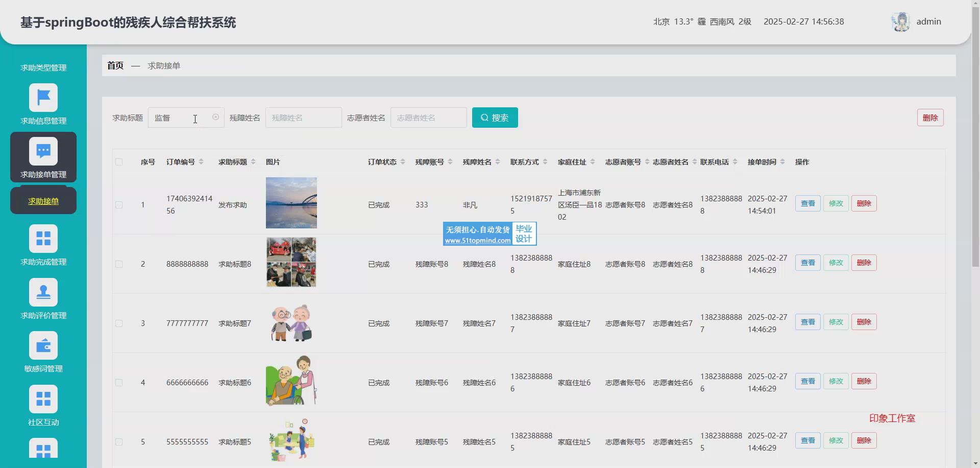The image size is (980, 468).
Task: Sort by 接单时间 column arrows
Action: pos(782,162)
